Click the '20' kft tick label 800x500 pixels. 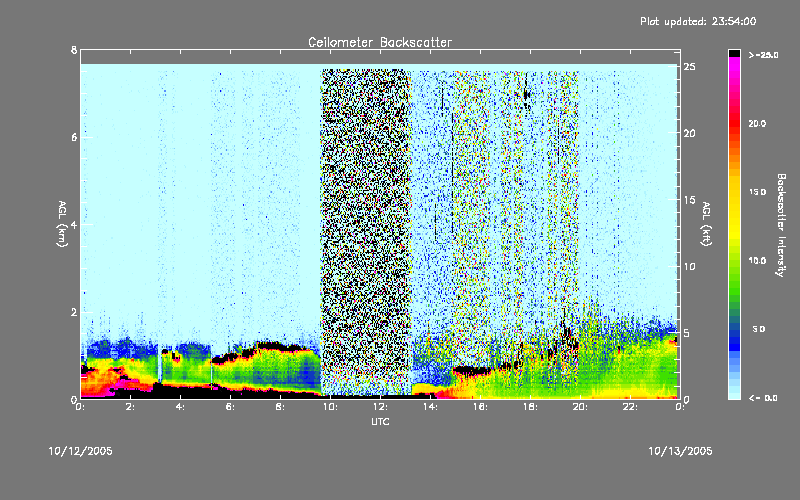(689, 133)
